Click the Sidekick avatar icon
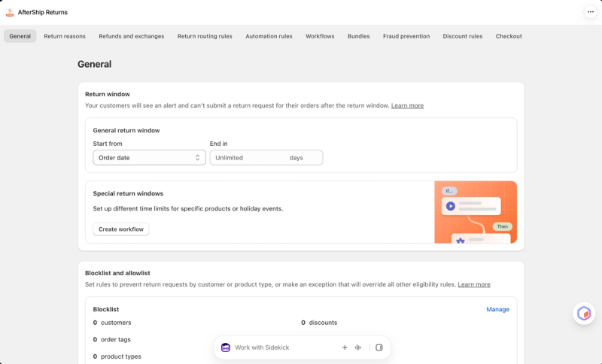The image size is (602, 364). click(226, 347)
